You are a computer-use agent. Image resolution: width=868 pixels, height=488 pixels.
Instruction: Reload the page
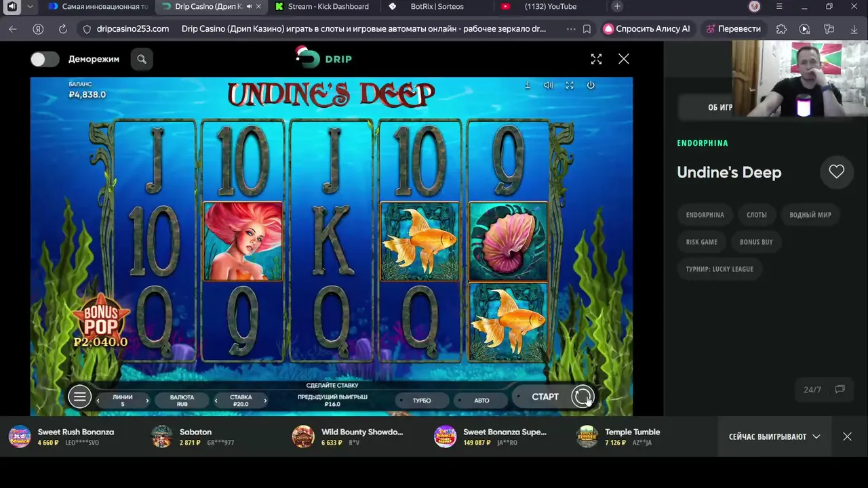click(63, 29)
